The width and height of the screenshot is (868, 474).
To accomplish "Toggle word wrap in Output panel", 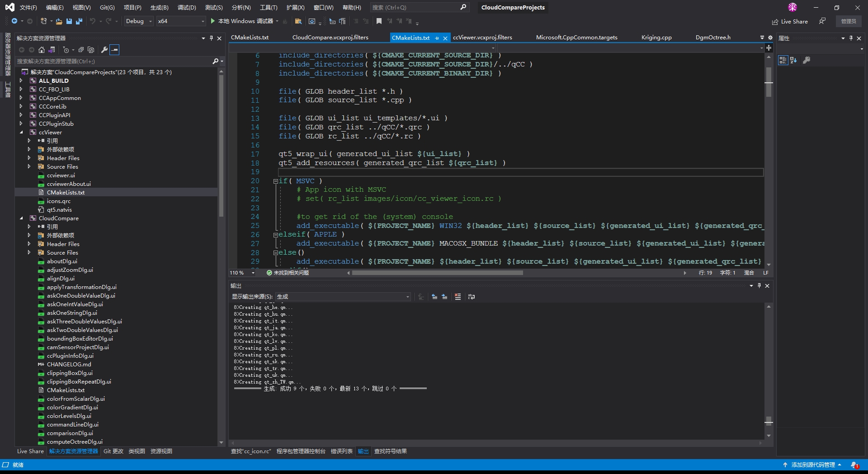I will (472, 297).
